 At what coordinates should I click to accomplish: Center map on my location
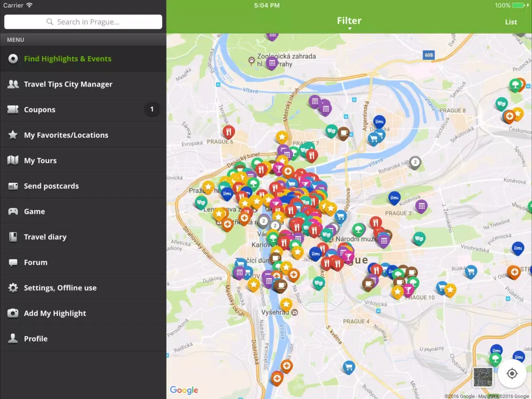(512, 374)
